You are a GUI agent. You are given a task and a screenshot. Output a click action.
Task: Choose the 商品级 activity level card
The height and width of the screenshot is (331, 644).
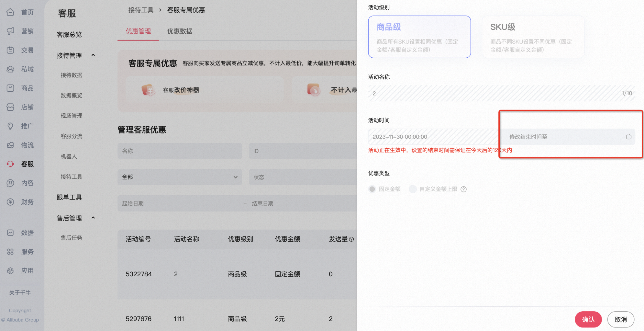(x=419, y=37)
